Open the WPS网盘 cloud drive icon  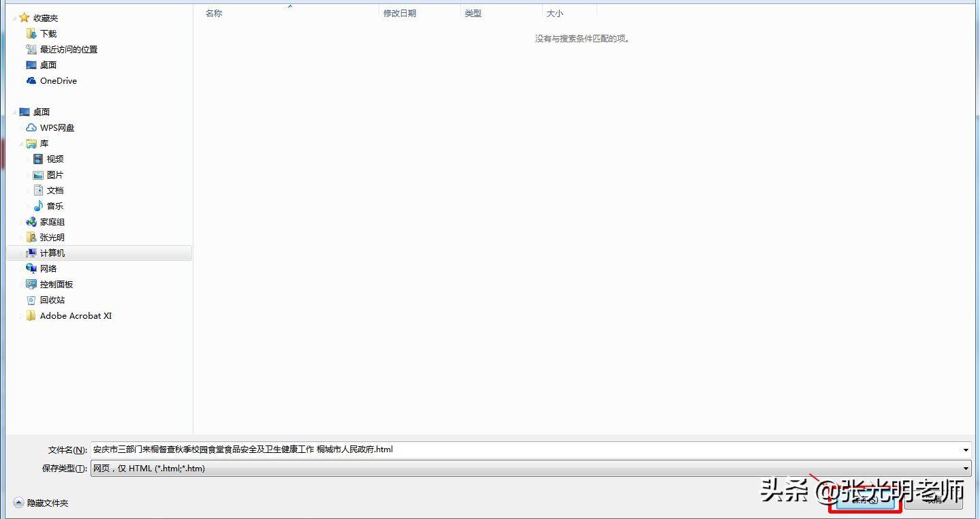point(31,127)
